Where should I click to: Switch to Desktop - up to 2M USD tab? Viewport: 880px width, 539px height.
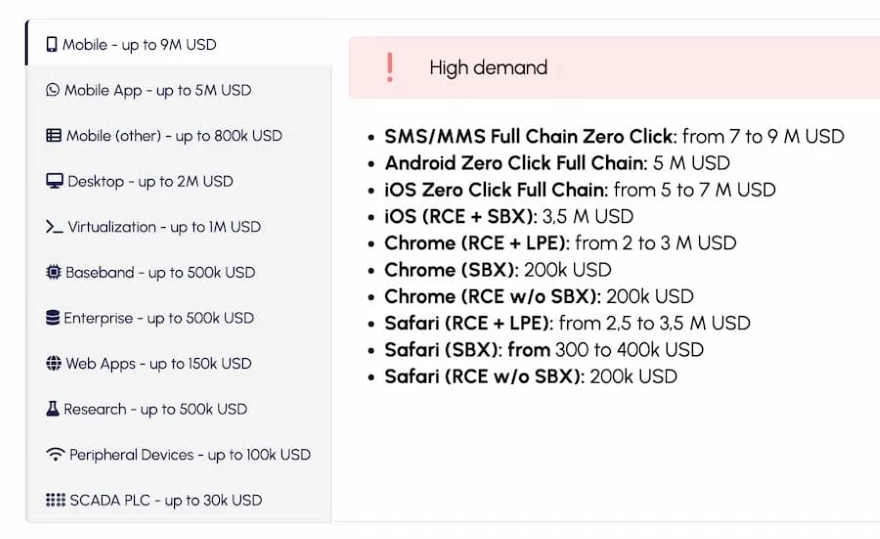pyautogui.click(x=150, y=181)
